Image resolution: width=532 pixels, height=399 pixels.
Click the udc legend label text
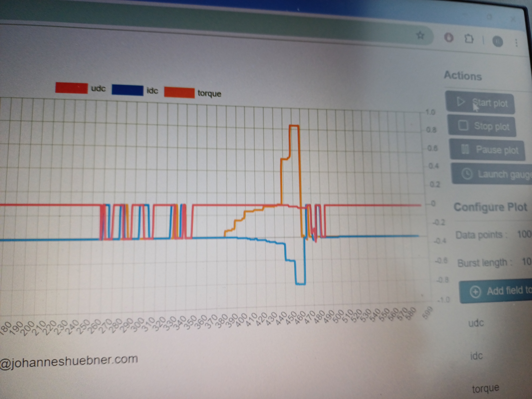[98, 89]
